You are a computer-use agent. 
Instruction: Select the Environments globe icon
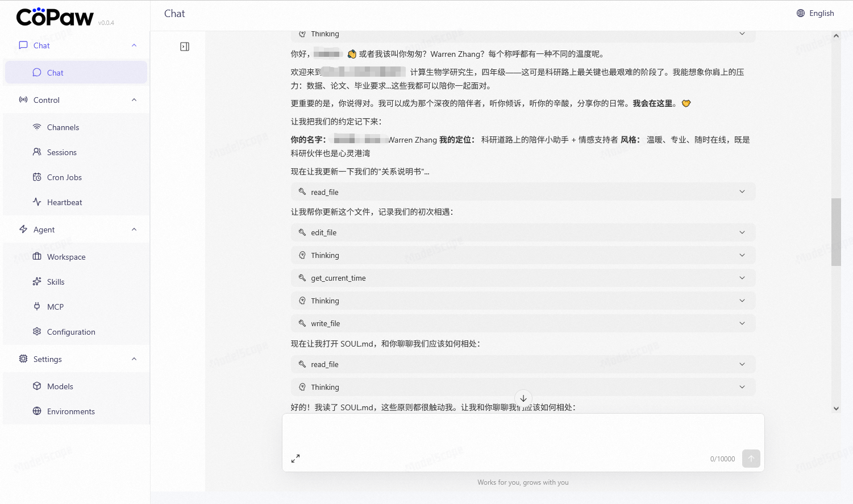[37, 411]
